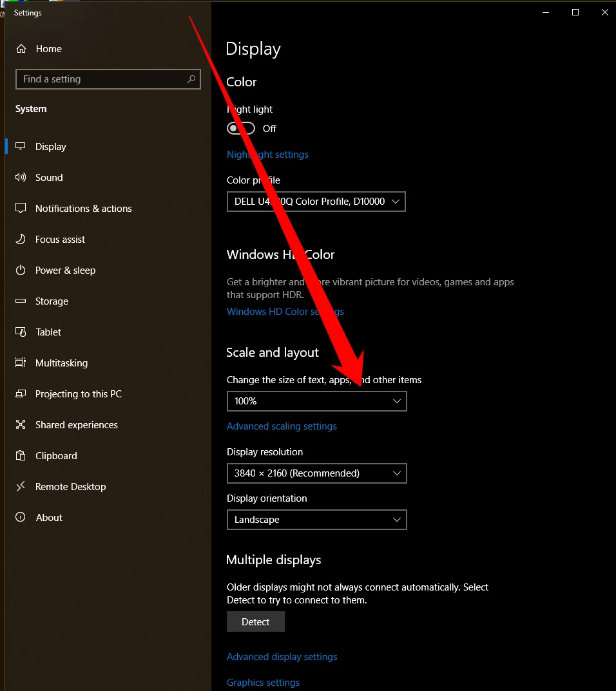Open Night light settings link

267,155
